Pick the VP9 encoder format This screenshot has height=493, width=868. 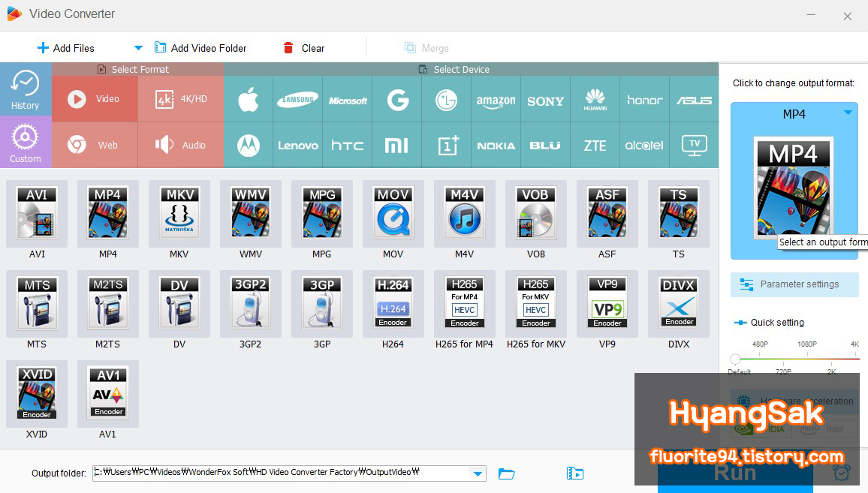coord(607,304)
